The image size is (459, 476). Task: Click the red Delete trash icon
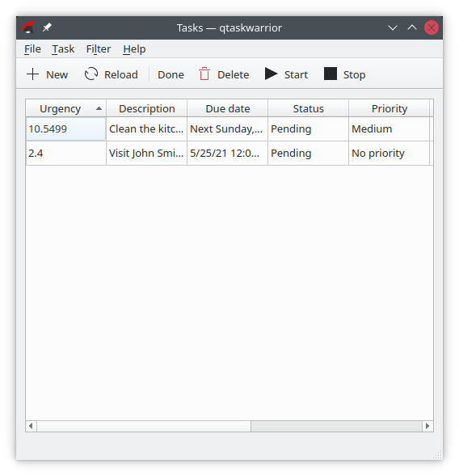click(x=204, y=74)
